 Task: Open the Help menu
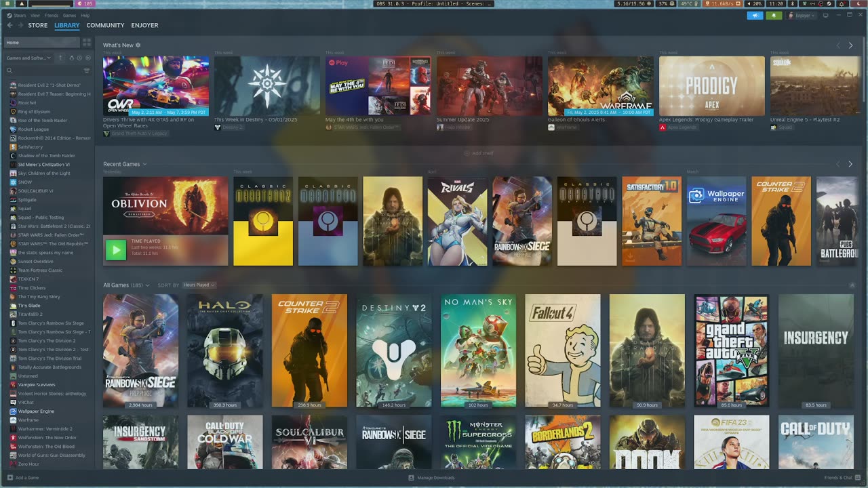pyautogui.click(x=85, y=15)
